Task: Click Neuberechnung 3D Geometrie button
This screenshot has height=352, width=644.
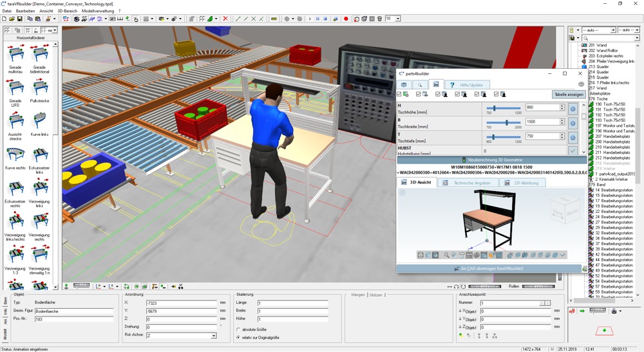Action: (x=491, y=160)
